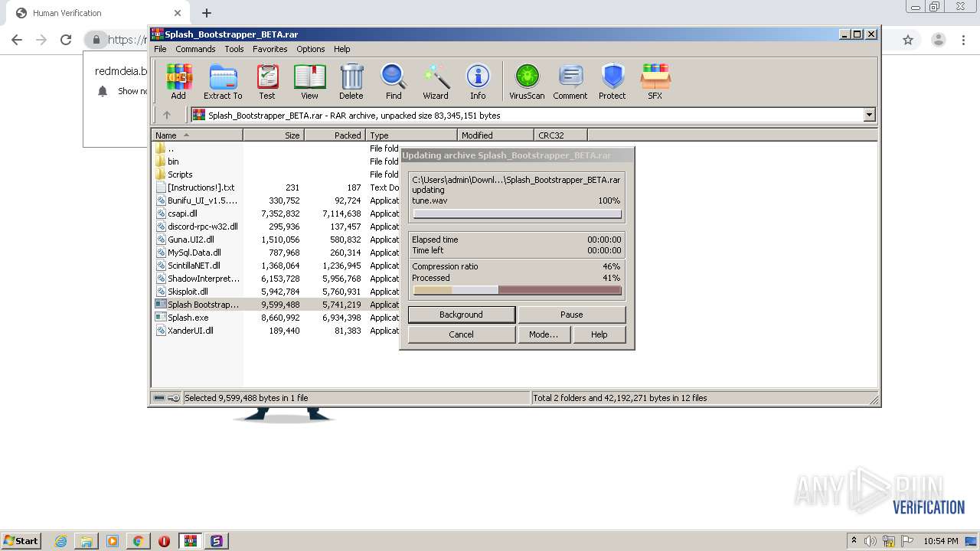Screen dimensions: 980x551
Task: Show archive Info
Action: coord(478,82)
